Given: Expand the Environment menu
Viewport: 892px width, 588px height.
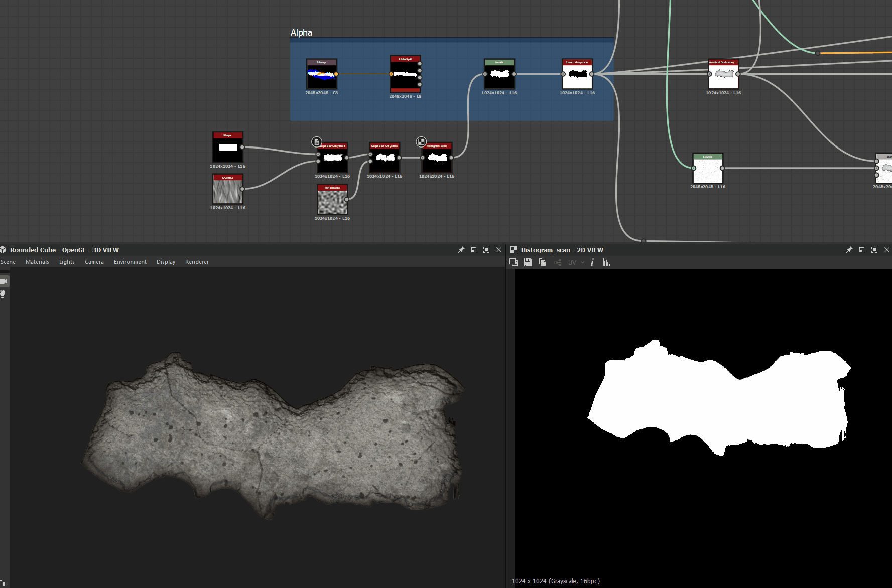Looking at the screenshot, I should [130, 262].
